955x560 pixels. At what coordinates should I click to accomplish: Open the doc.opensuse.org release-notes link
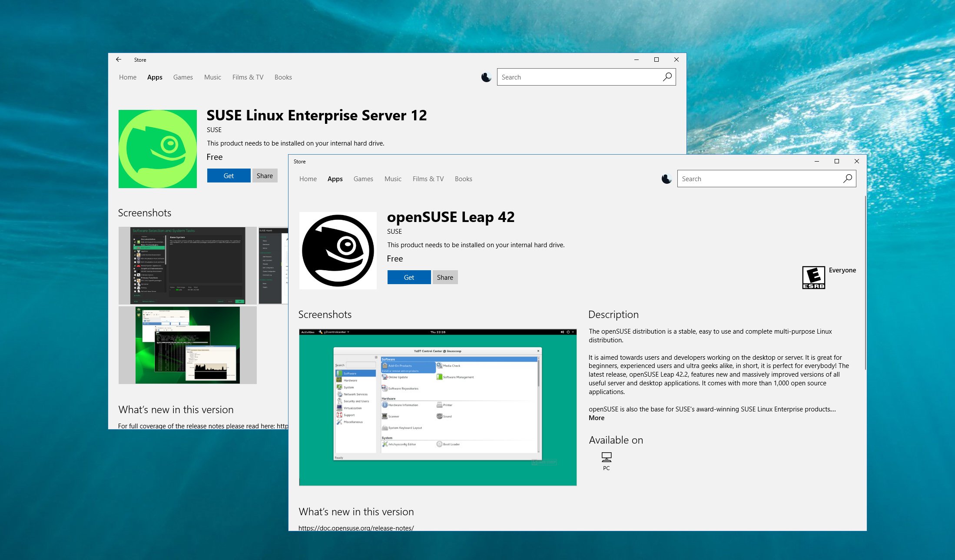click(356, 528)
